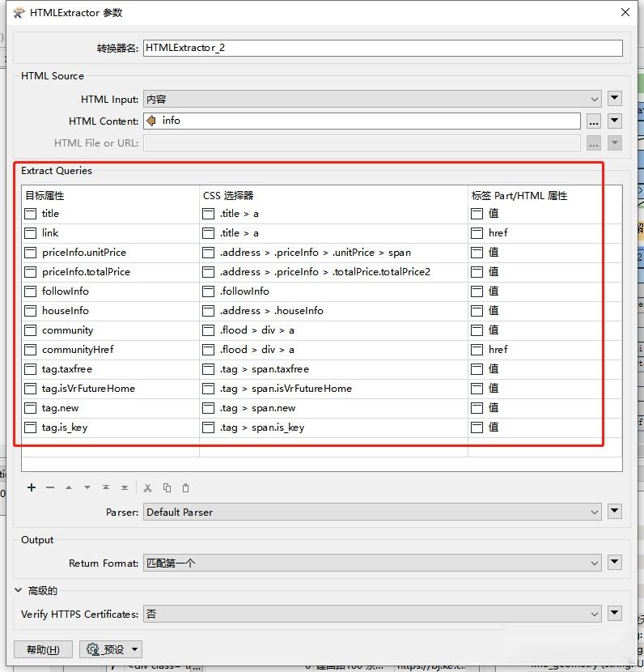Open the HTML Content ellipsis editor button
Viewport: 644px width, 672px height.
pyautogui.click(x=594, y=121)
